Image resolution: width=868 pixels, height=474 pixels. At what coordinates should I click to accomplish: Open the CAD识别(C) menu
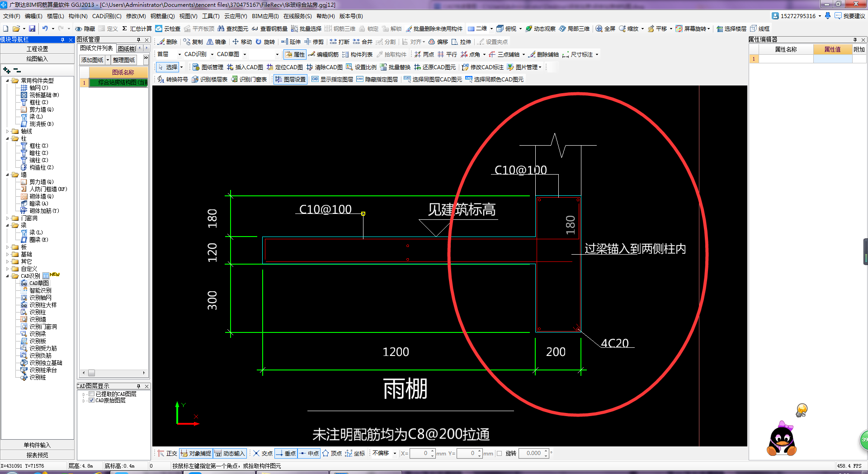(x=107, y=16)
